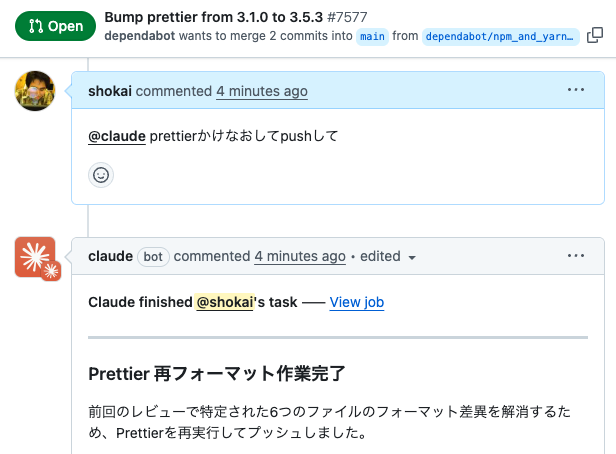Open claude comment's 4 minutes ago timestamp
This screenshot has width=616, height=454.
coord(300,256)
